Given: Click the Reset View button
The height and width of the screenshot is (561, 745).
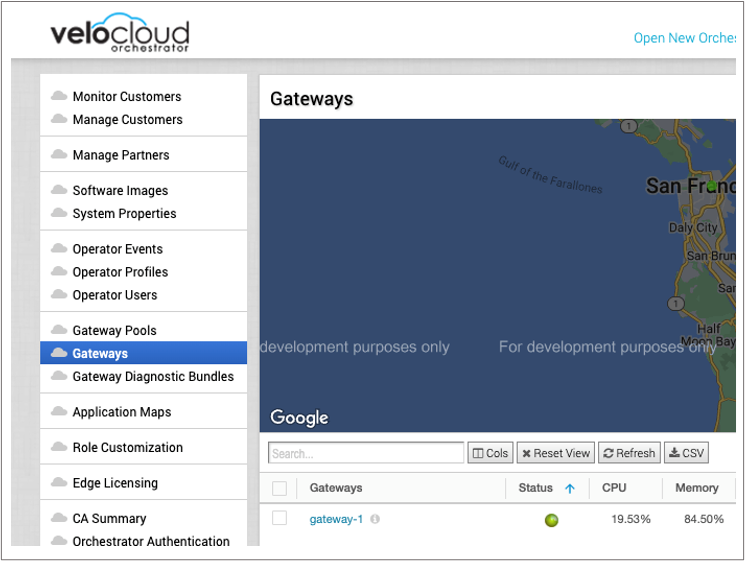Looking at the screenshot, I should click(x=555, y=453).
